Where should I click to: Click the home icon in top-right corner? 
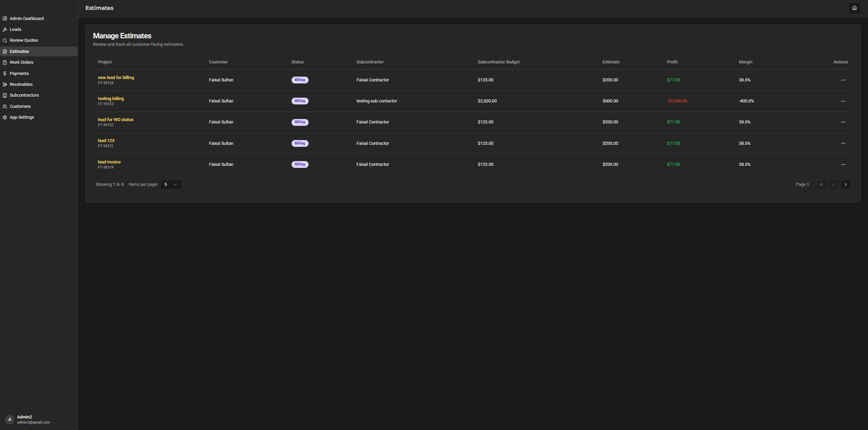tap(854, 8)
